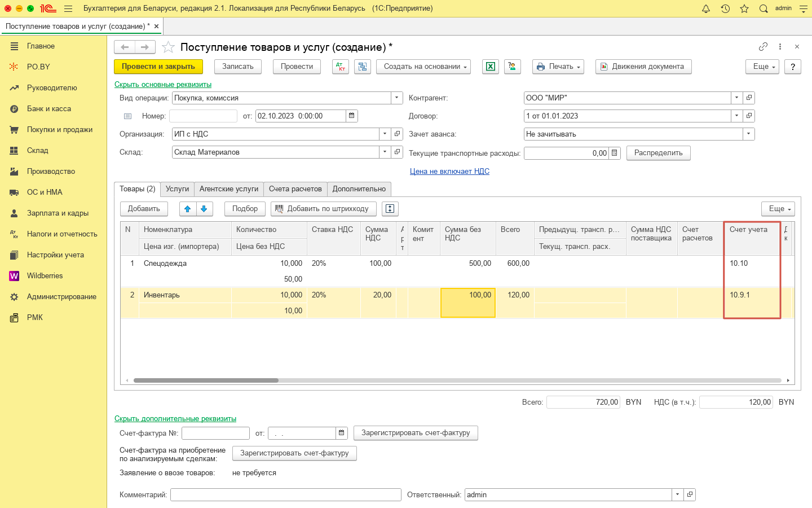Click Добавить to add a row
812x508 pixels.
pos(144,209)
